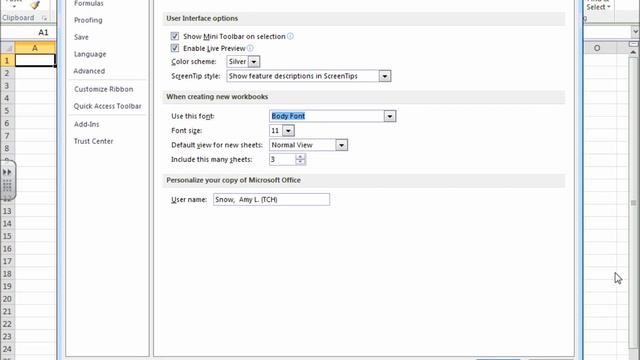640x360 pixels.
Task: Select row 13 header
Action: 7,211
